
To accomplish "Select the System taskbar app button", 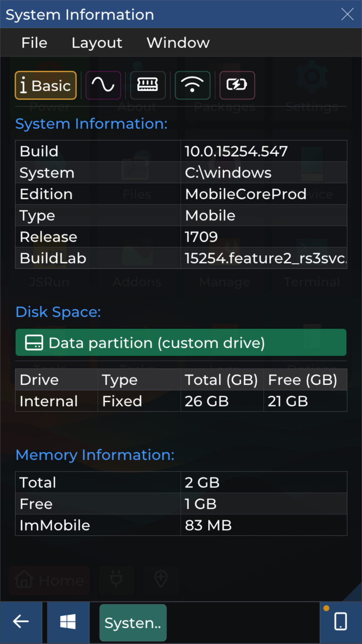I will (133, 623).
